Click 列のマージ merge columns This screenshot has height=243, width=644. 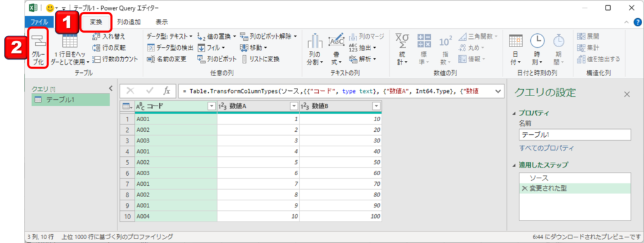pyautogui.click(x=367, y=37)
